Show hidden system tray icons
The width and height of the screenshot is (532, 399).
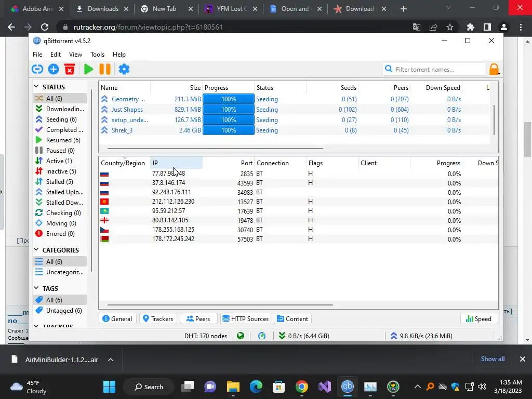418,387
